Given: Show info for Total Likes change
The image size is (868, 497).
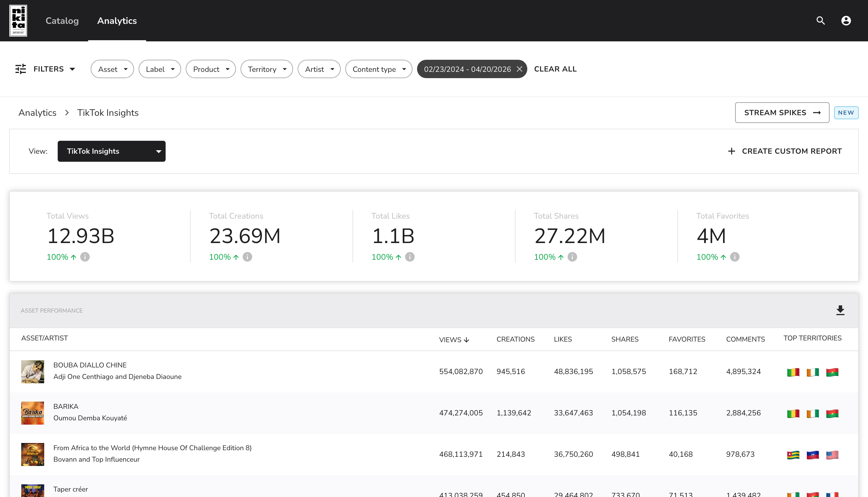Looking at the screenshot, I should coord(410,257).
